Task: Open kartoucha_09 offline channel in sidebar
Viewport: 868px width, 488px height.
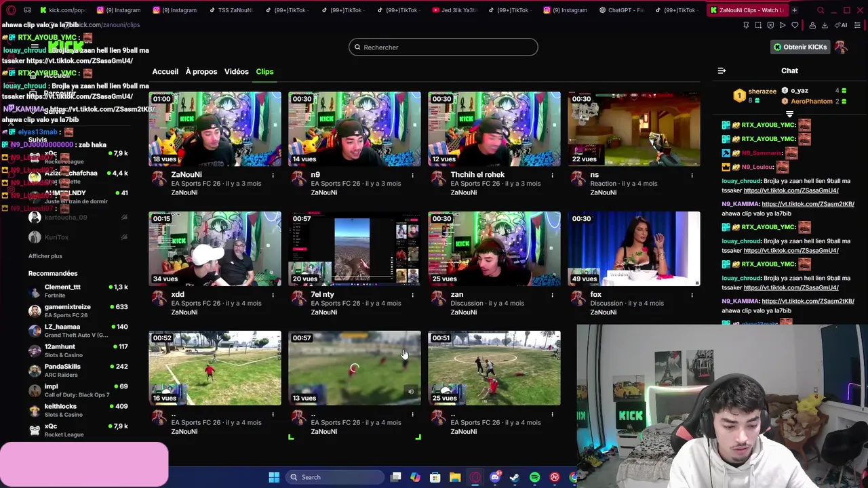Action: (x=78, y=218)
